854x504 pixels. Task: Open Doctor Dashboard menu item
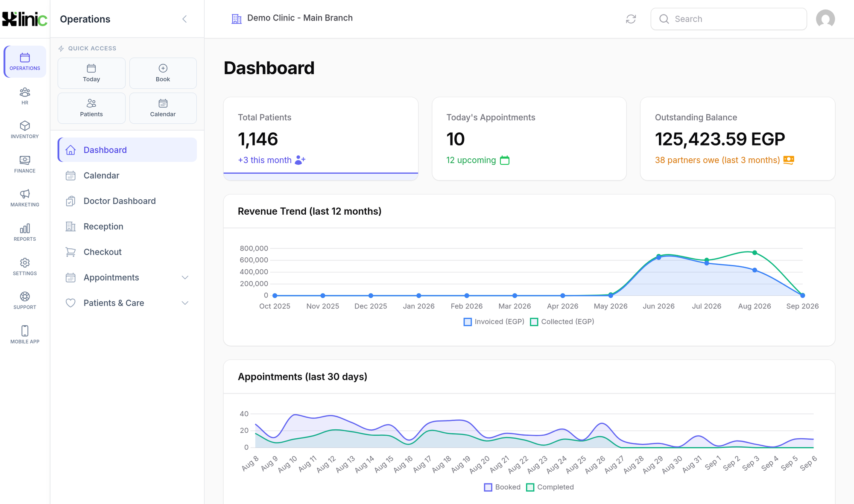pos(127,201)
